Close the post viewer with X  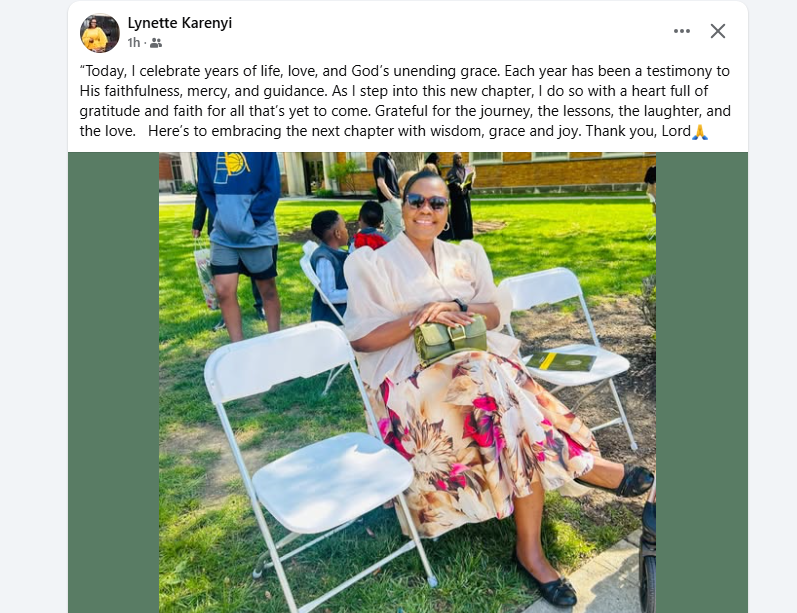coord(718,31)
